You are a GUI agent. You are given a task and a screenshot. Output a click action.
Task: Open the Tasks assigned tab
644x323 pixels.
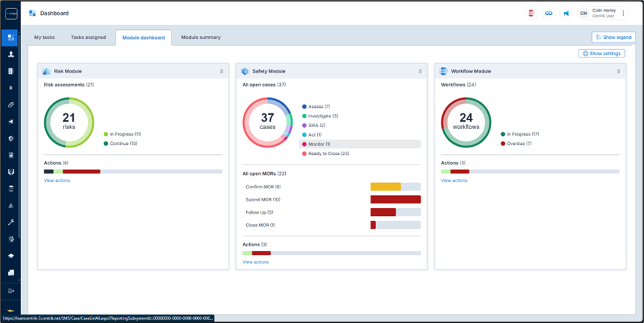point(89,38)
